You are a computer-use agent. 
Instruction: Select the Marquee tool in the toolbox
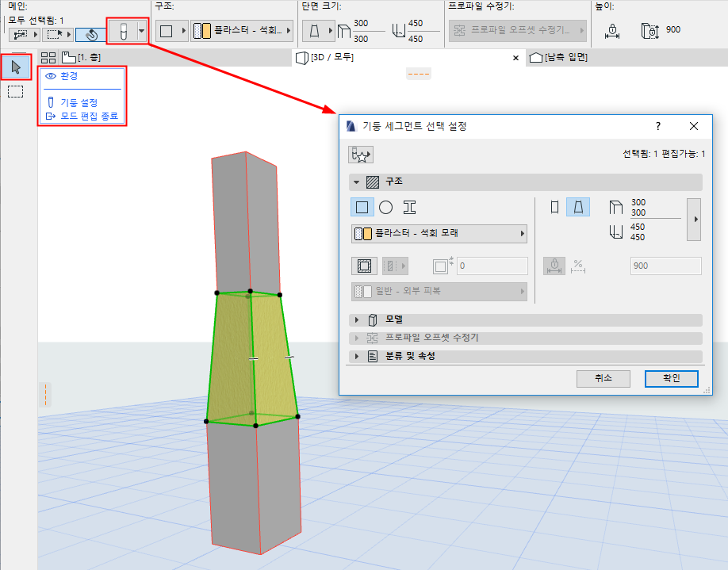point(15,92)
